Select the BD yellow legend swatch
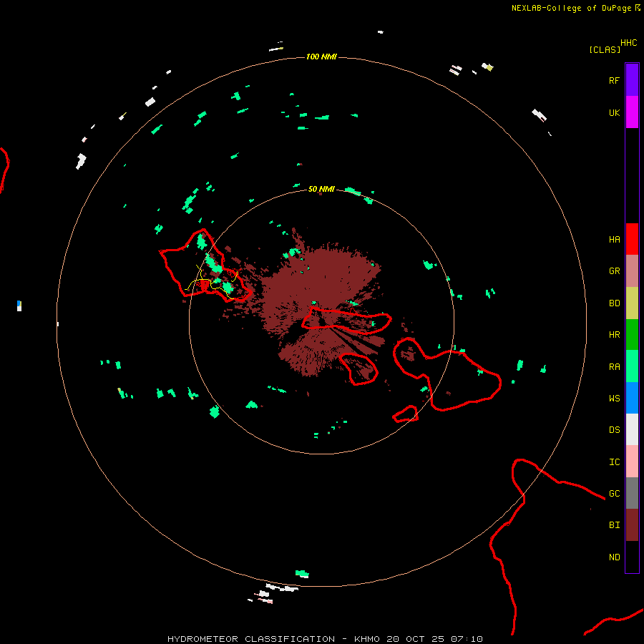Image resolution: width=644 pixels, height=644 pixels. pyautogui.click(x=632, y=303)
